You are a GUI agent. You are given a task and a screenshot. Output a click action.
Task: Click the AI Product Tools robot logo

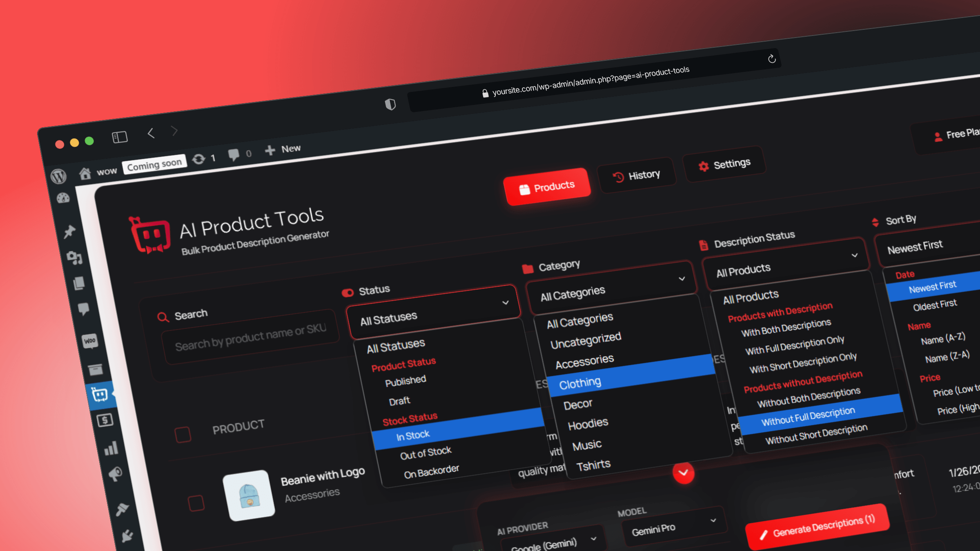pyautogui.click(x=150, y=235)
